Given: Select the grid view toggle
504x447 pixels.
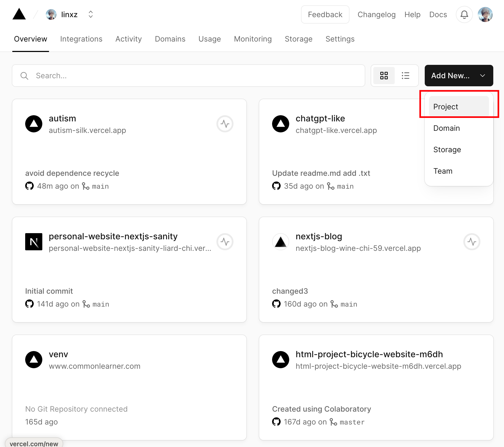Looking at the screenshot, I should pos(384,76).
